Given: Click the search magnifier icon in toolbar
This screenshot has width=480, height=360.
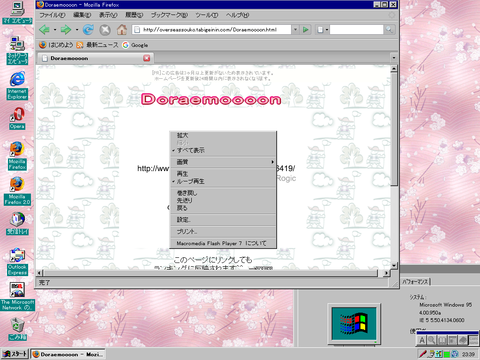Looking at the screenshot, I should pos(389,30).
